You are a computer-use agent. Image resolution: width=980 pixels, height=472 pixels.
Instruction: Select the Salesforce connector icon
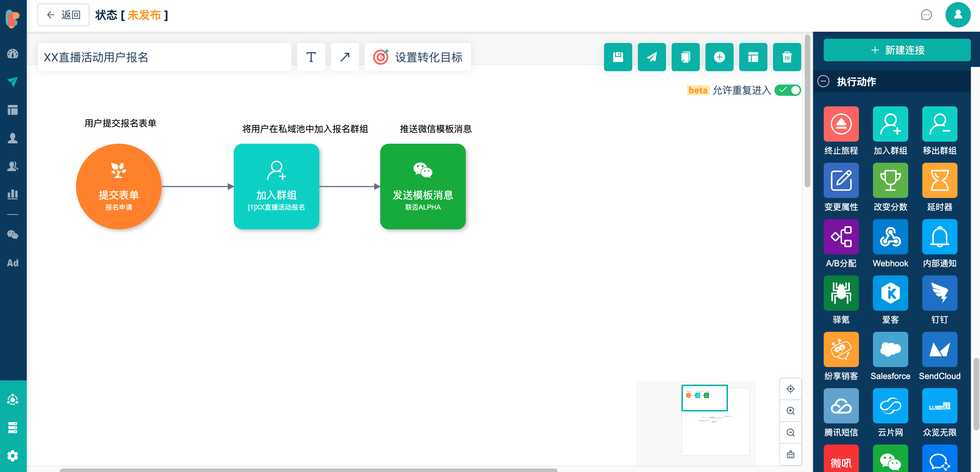pos(890,349)
